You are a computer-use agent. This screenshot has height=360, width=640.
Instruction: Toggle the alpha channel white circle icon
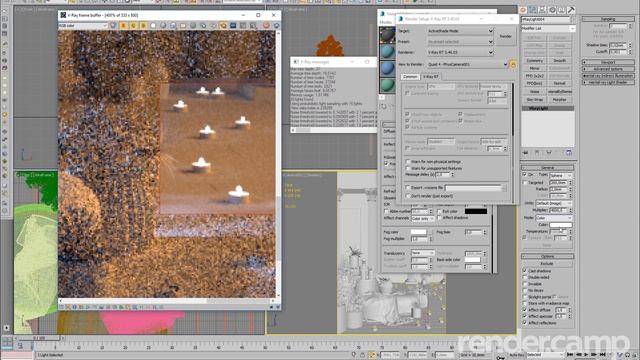[153, 26]
